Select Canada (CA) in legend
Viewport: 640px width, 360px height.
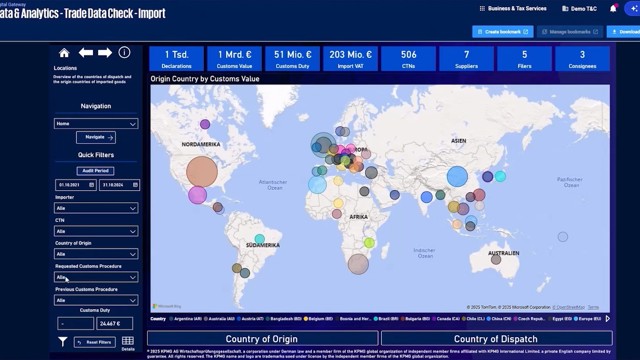(x=447, y=319)
